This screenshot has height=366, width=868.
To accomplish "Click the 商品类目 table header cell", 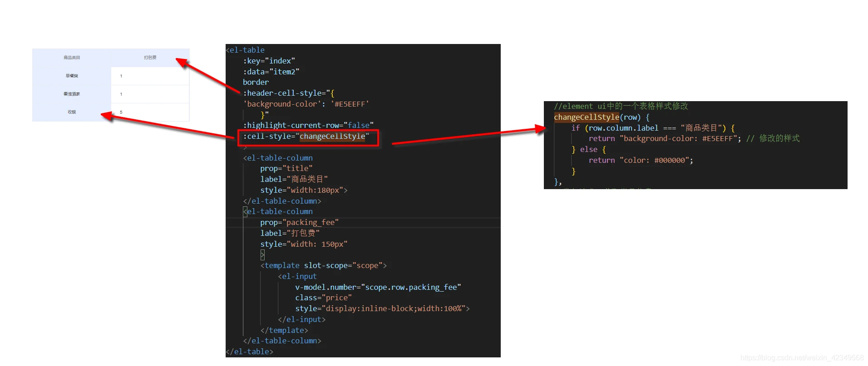I will point(72,58).
